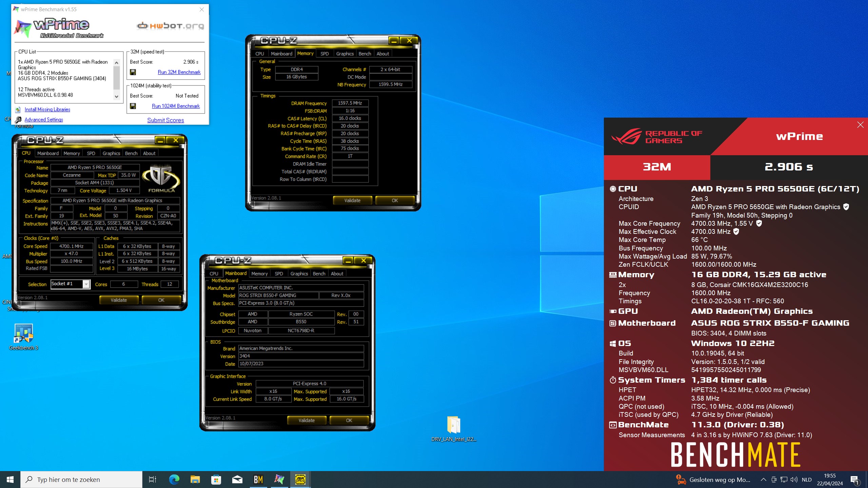Open the Socket #1 selection dropdown
Viewport: 868px width, 488px height.
point(86,284)
